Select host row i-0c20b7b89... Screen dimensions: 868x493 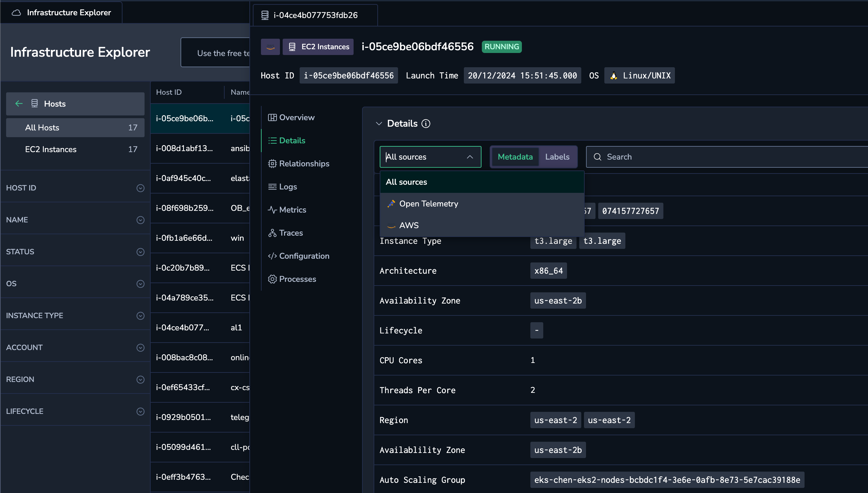200,268
